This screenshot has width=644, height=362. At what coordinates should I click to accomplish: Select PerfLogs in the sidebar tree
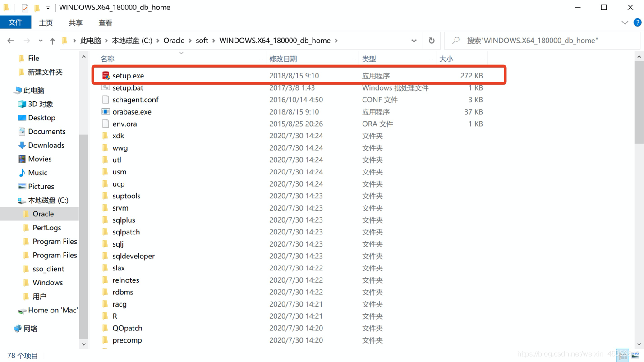tap(47, 228)
